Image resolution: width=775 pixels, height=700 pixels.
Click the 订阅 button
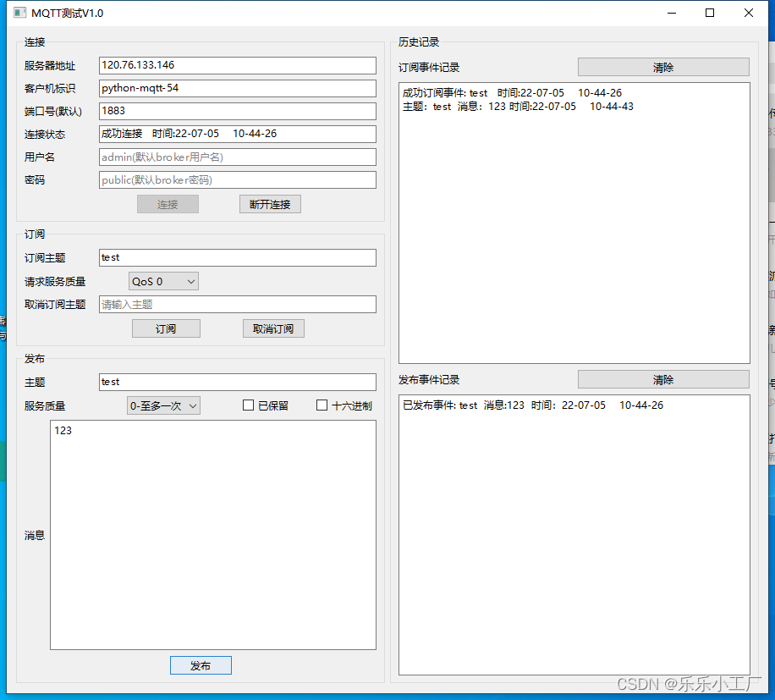coord(166,328)
